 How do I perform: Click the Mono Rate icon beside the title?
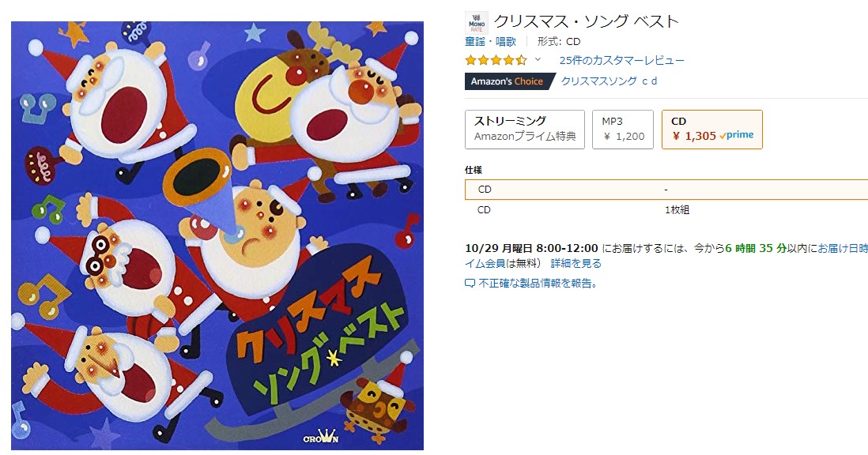pos(477,23)
